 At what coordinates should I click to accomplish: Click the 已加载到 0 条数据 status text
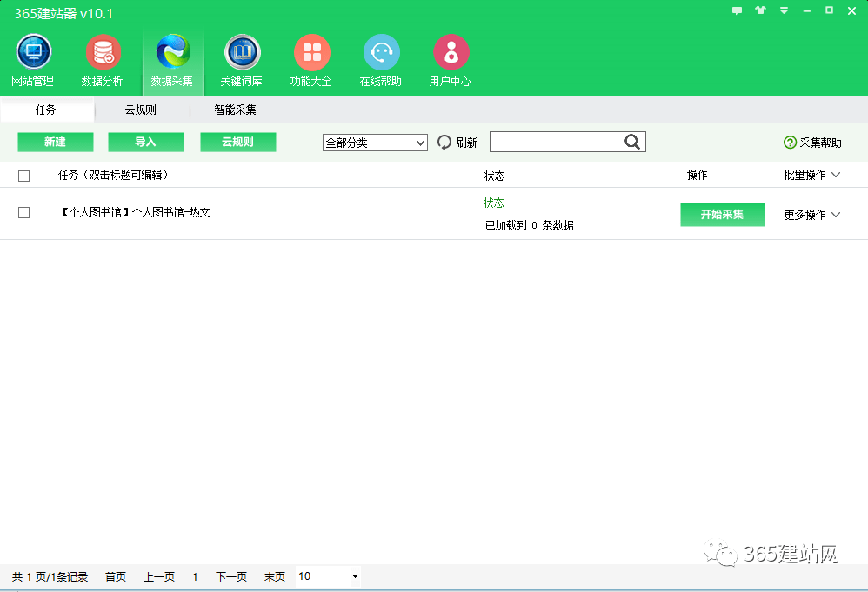click(529, 226)
